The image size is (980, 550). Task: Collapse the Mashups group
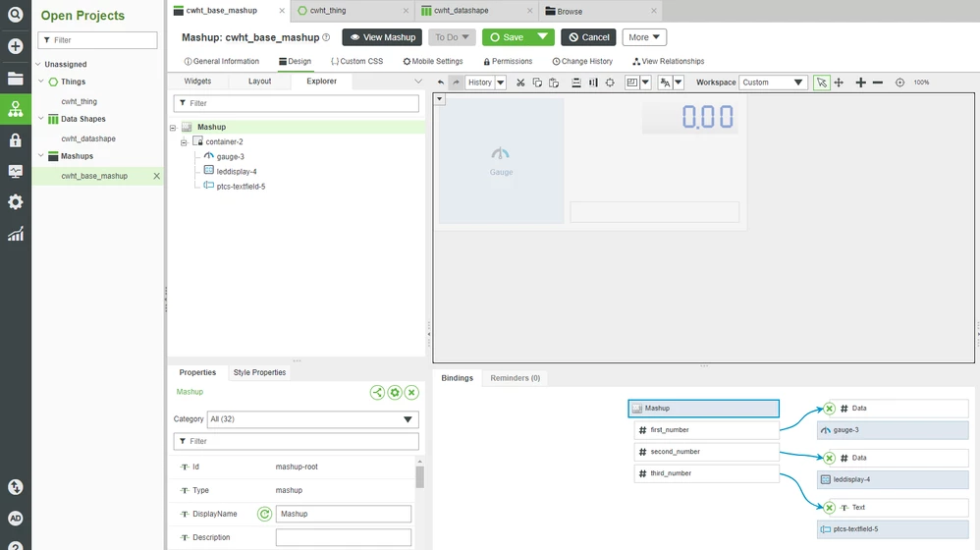[x=41, y=155]
